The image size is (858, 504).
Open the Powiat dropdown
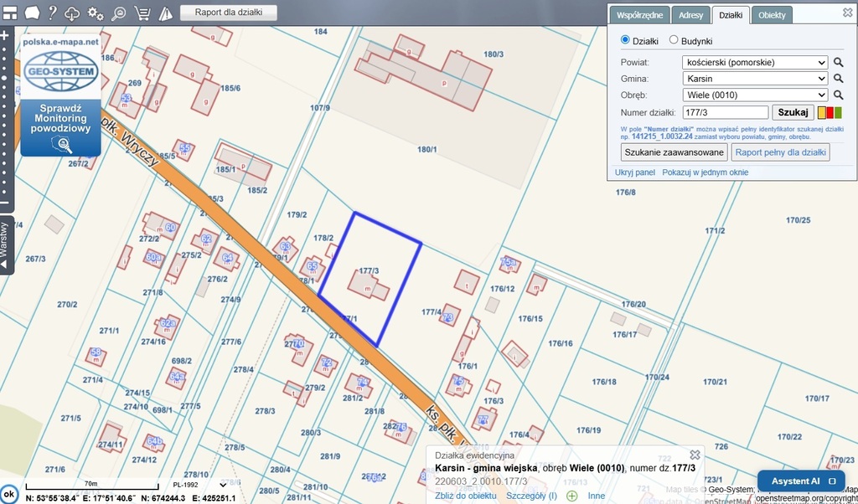tap(756, 62)
